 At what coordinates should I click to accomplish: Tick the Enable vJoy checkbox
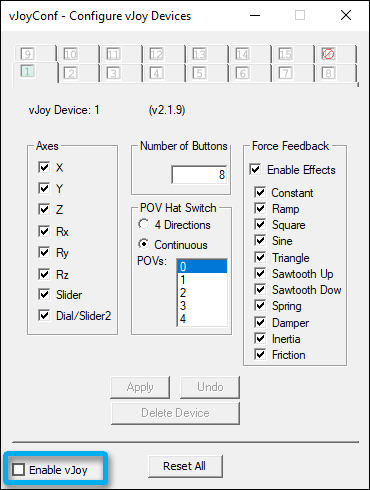tap(18, 470)
